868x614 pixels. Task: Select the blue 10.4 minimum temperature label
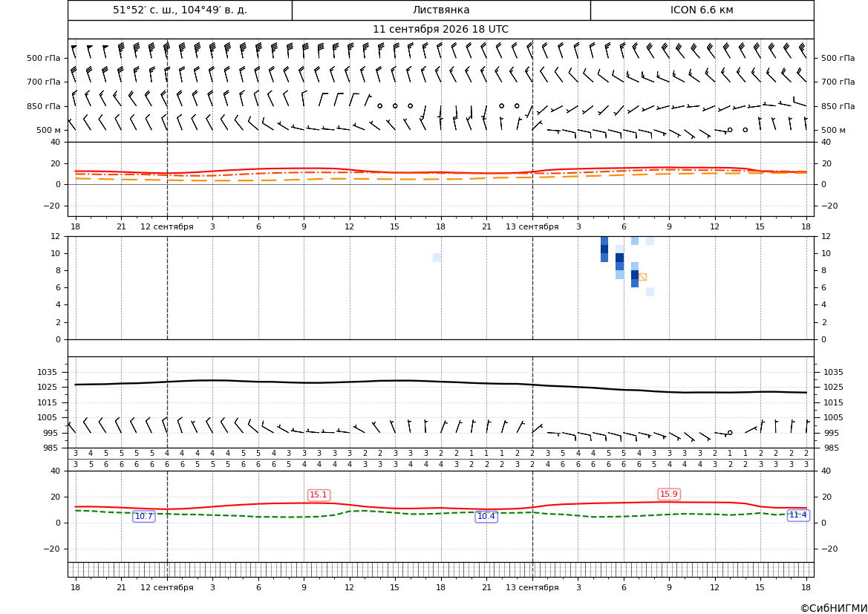[x=486, y=517]
